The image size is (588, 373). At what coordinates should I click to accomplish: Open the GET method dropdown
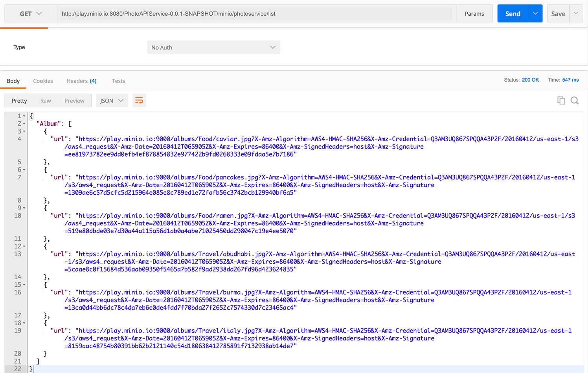tap(31, 14)
